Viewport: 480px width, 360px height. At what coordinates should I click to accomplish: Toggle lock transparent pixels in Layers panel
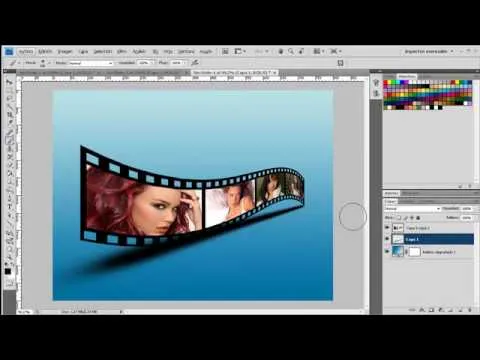(399, 218)
